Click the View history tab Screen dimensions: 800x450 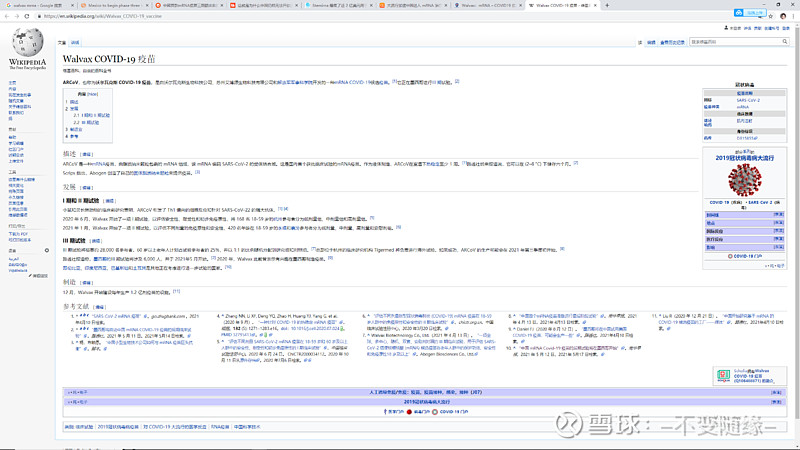click(x=672, y=42)
